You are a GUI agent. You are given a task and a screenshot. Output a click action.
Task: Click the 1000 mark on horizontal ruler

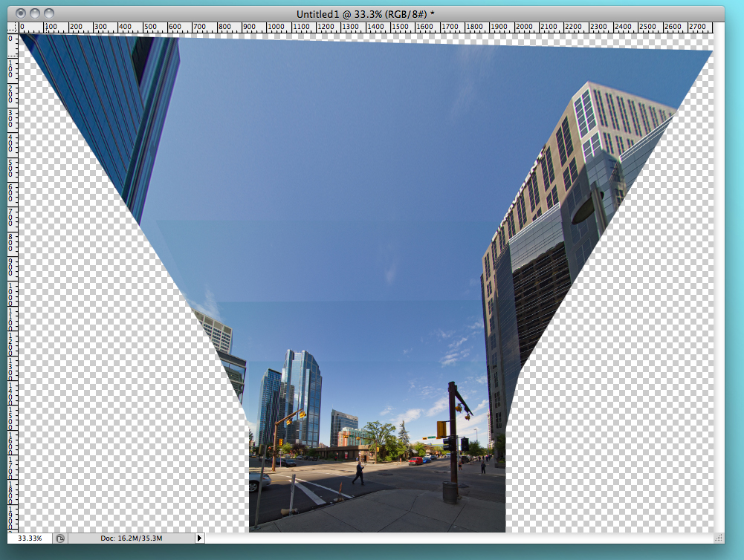[x=276, y=27]
